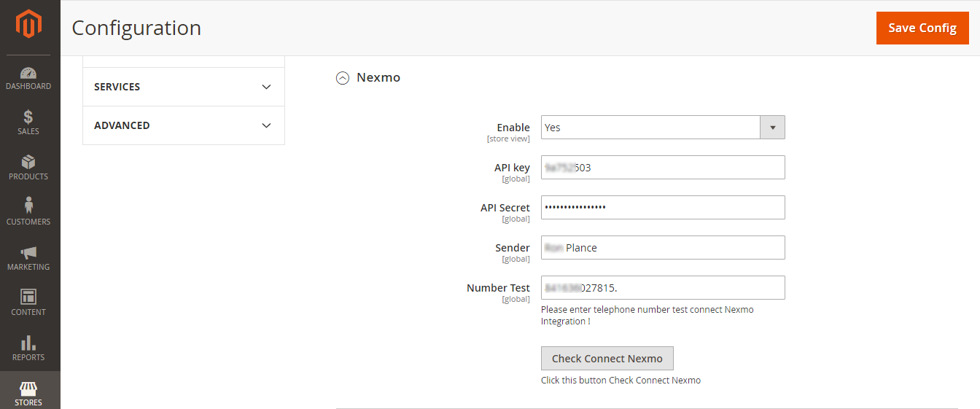
Task: Open Customers person icon
Action: [28, 206]
